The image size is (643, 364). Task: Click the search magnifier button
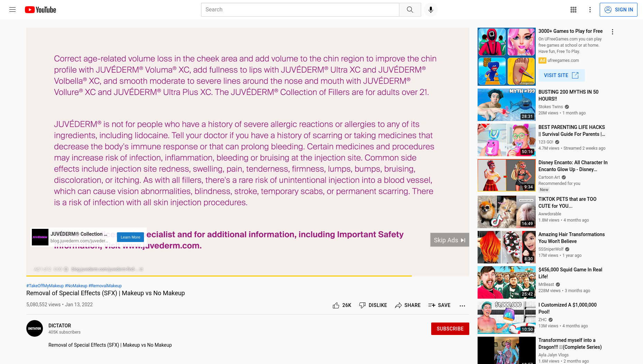point(410,10)
